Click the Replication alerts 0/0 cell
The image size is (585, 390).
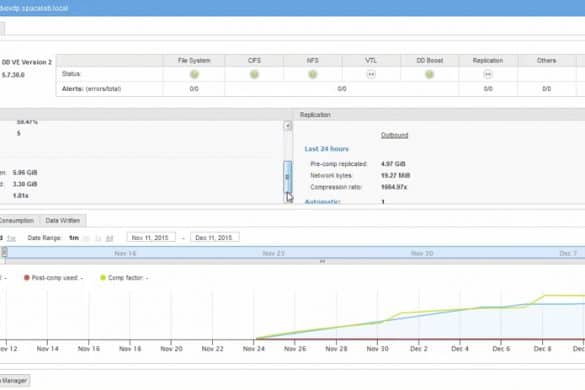coord(488,89)
